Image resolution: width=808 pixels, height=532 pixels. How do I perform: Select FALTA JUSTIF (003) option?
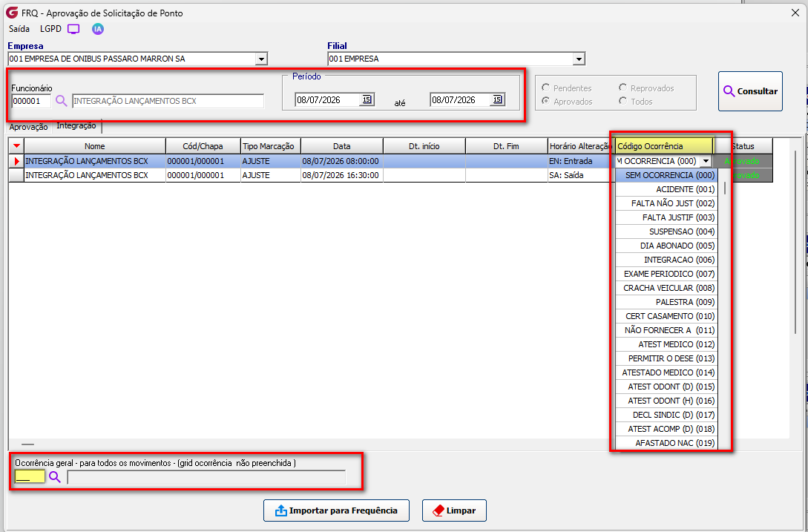pos(666,217)
